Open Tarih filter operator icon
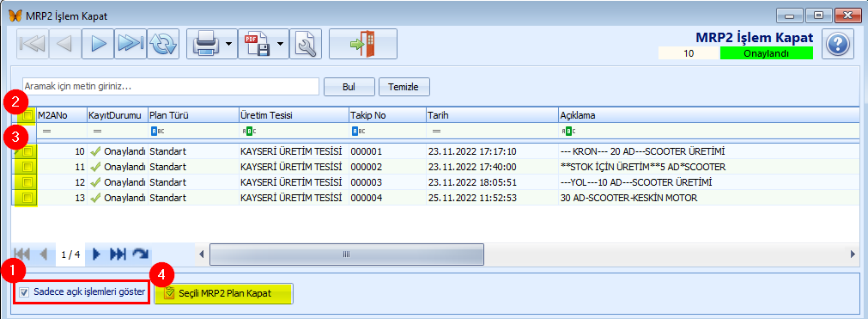 tap(436, 132)
